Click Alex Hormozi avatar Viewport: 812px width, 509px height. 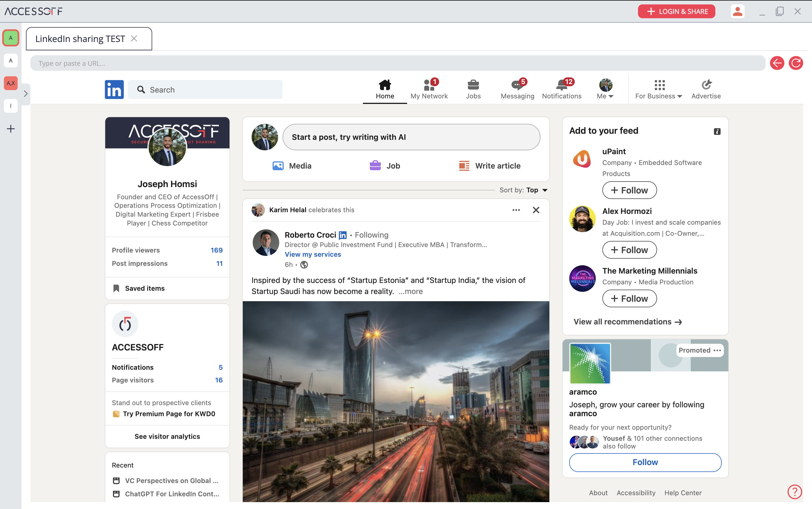point(582,219)
